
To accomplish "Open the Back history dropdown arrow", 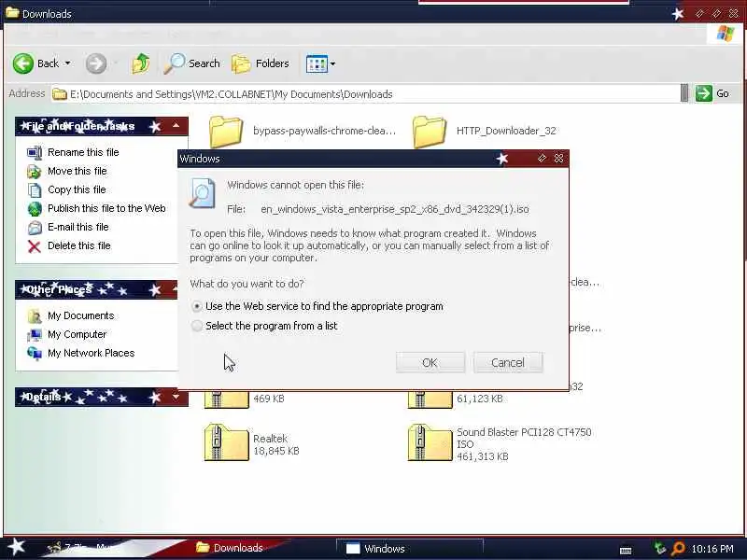I will point(67,63).
